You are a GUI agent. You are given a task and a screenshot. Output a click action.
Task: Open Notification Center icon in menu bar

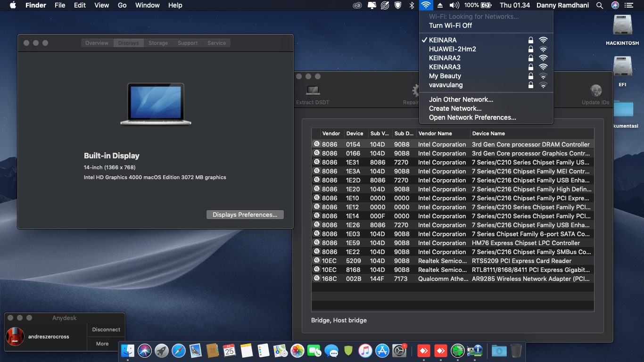pyautogui.click(x=628, y=5)
